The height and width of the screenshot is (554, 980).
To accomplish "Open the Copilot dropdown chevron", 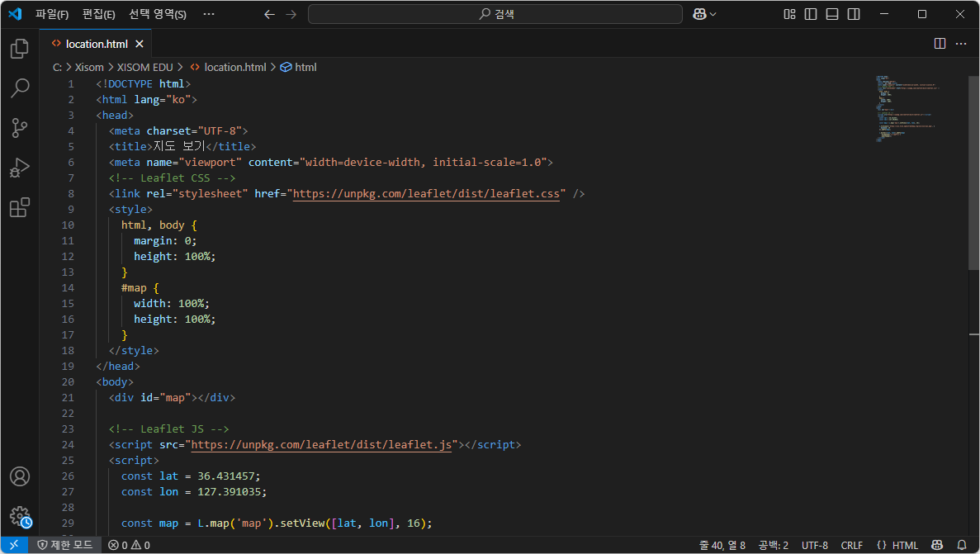I will 713,14.
